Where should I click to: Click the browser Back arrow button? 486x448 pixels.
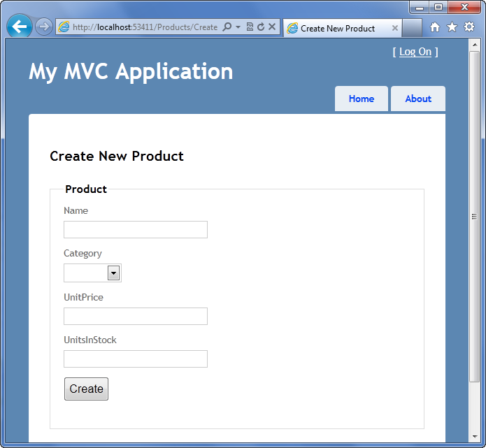(19, 27)
